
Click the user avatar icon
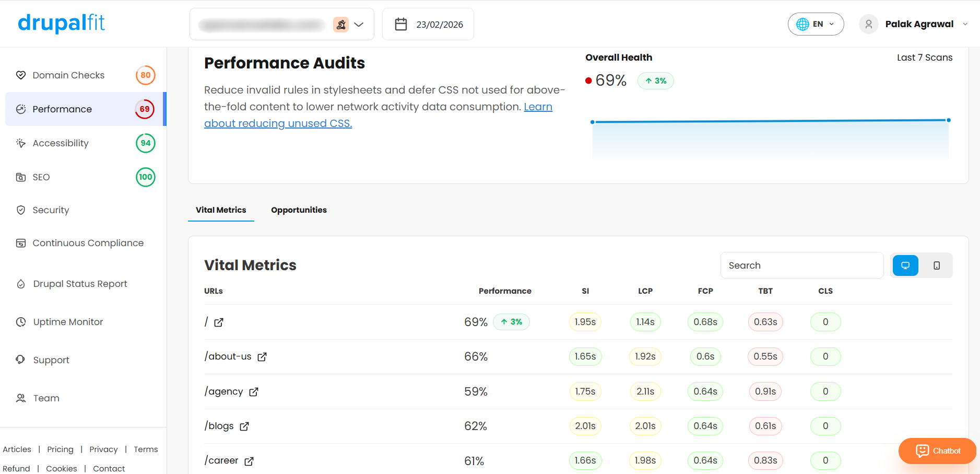(x=869, y=24)
